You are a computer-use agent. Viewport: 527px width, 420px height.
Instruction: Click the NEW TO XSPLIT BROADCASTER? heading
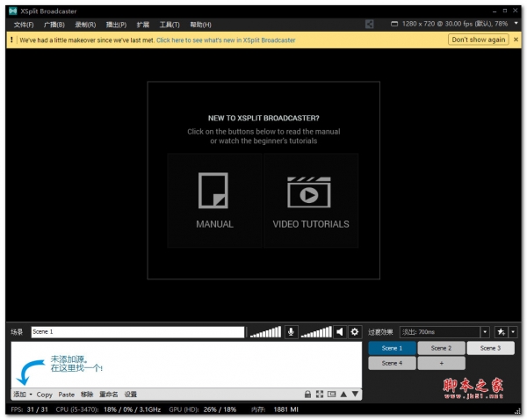(x=263, y=118)
